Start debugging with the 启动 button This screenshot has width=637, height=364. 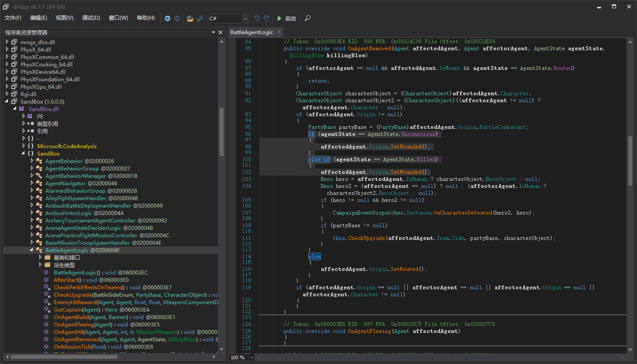click(287, 18)
